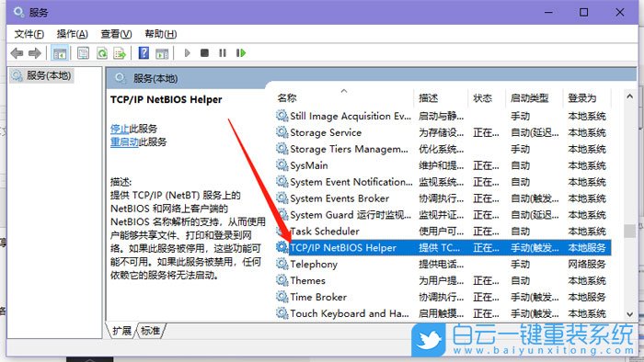Sort by the 名称 column header
The width and height of the screenshot is (644, 362).
click(287, 98)
